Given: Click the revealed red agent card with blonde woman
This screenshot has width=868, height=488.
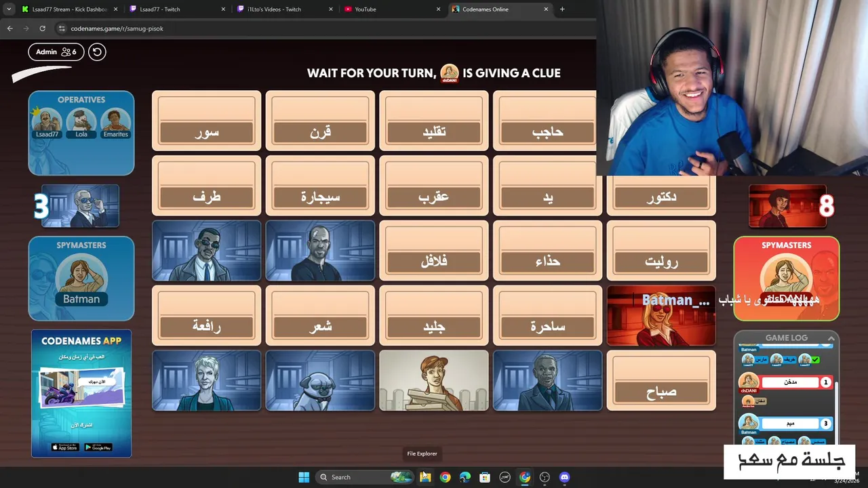Looking at the screenshot, I should point(661,316).
